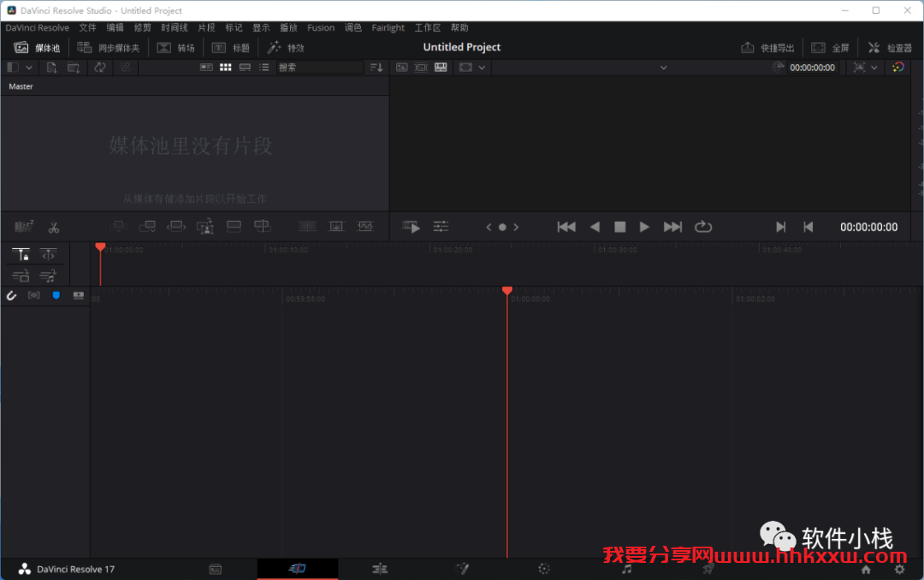Select source clip viewer mode icon
The height and width of the screenshot is (580, 924).
pos(402,68)
